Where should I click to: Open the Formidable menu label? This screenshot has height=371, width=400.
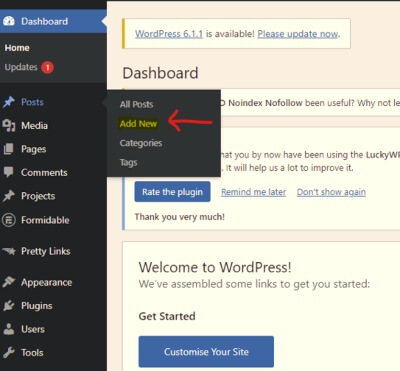[45, 220]
